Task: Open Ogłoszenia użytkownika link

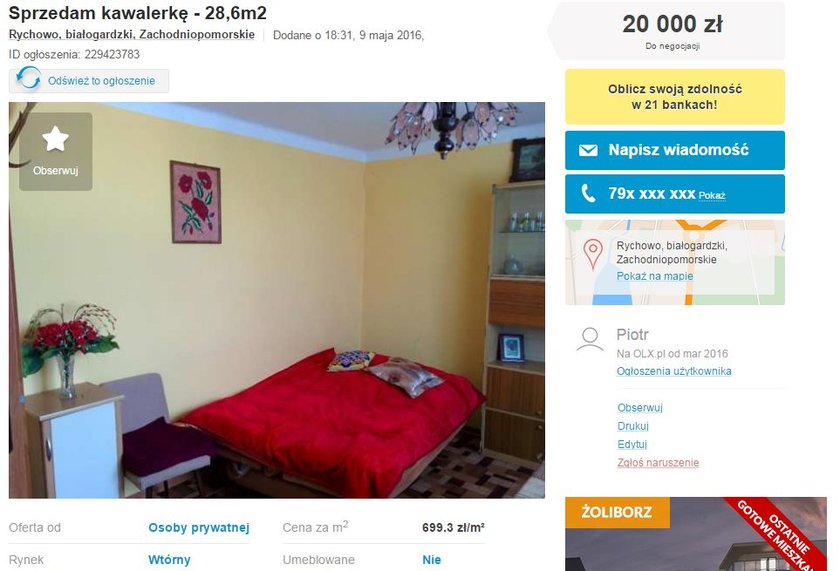Action: coord(673,371)
